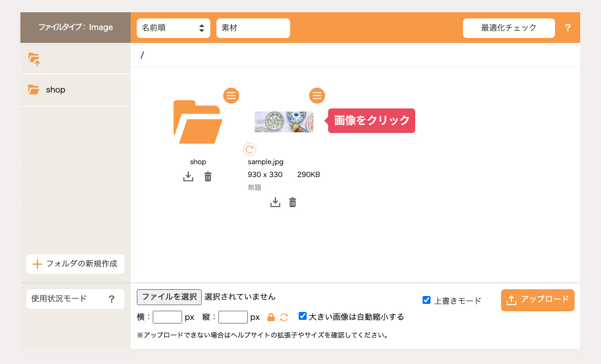
Task: Disable the 大きい画像は自動縮小する checkbox
Action: coord(302,316)
